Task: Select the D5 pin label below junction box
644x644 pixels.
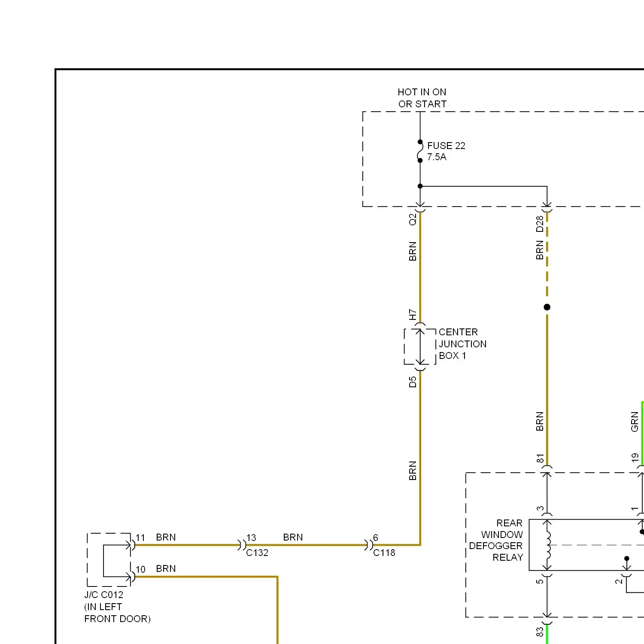Action: pyautogui.click(x=413, y=382)
